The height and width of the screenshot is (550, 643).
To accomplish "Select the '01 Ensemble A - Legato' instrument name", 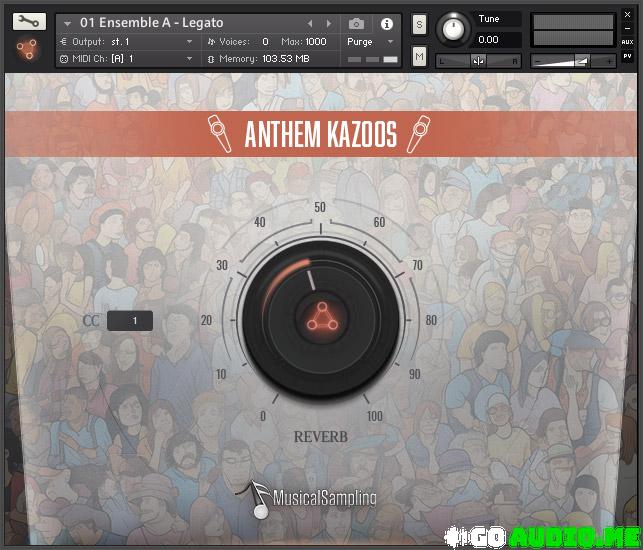I will point(151,23).
